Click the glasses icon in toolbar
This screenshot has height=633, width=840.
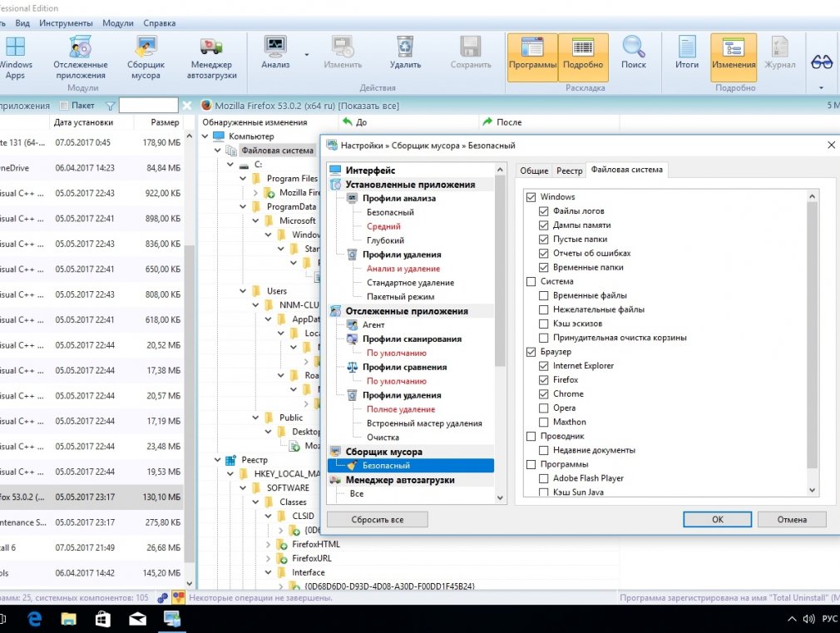[x=821, y=62]
